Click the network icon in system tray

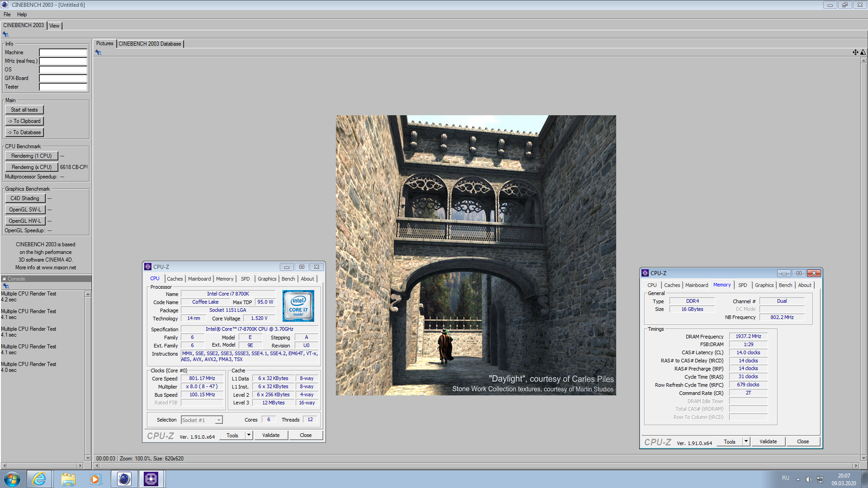click(820, 479)
